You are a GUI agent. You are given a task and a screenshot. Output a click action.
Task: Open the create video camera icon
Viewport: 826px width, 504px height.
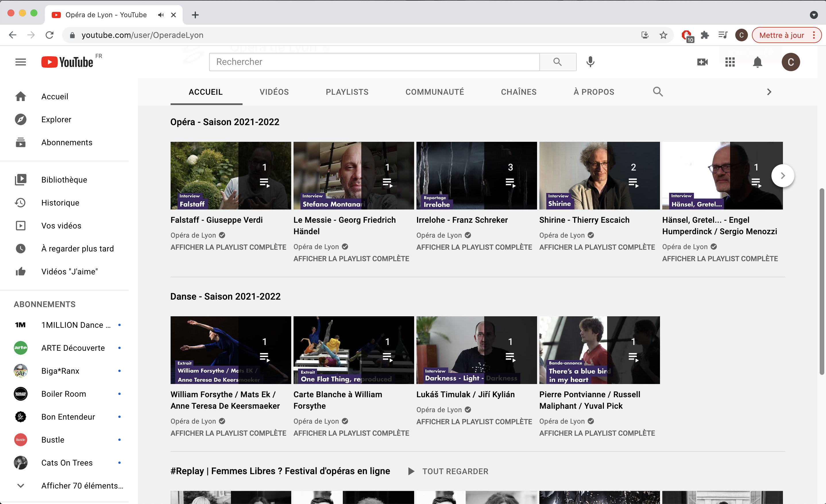coord(702,62)
